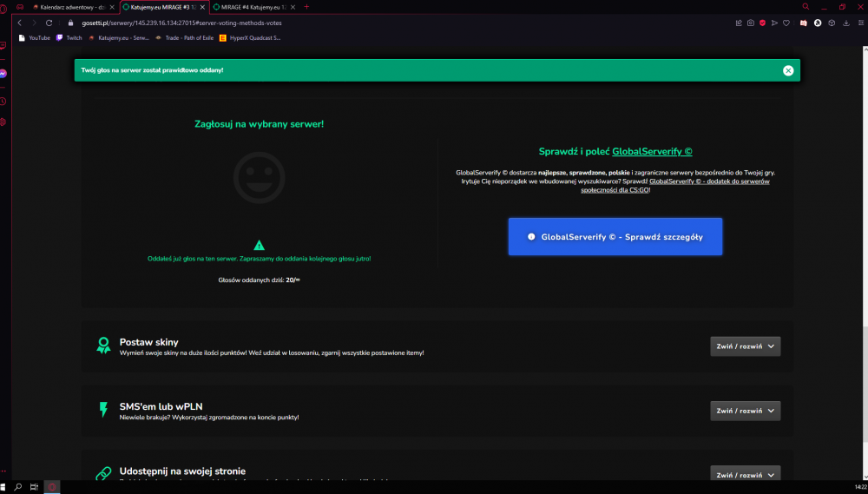The image size is (868, 494).
Task: Open YouTube bookmark
Action: tap(35, 37)
